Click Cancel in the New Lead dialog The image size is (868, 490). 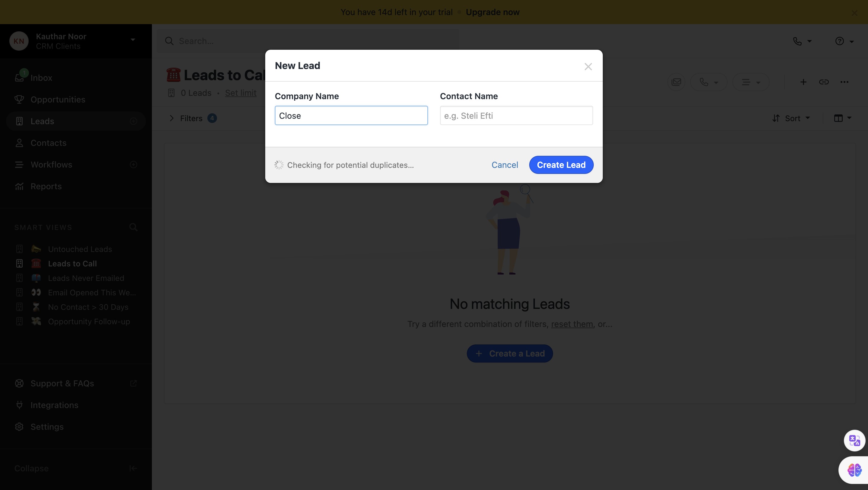coord(505,165)
